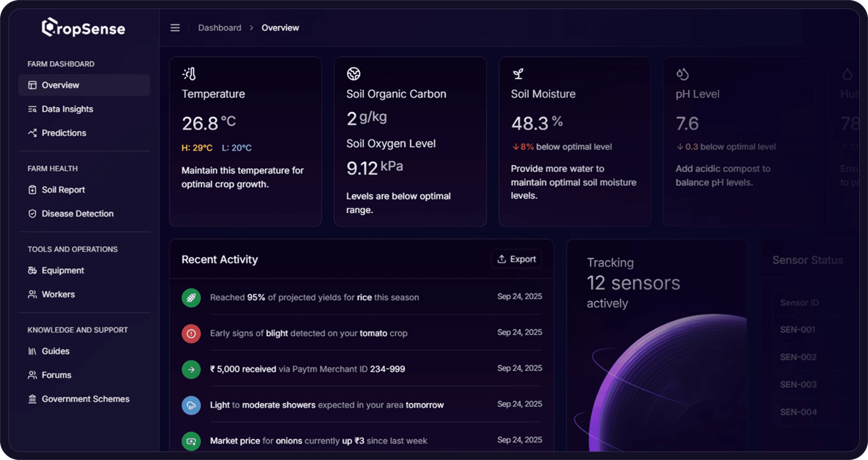Viewport: 868px width, 460px height.
Task: Open the Overview sidebar item
Action: click(60, 85)
